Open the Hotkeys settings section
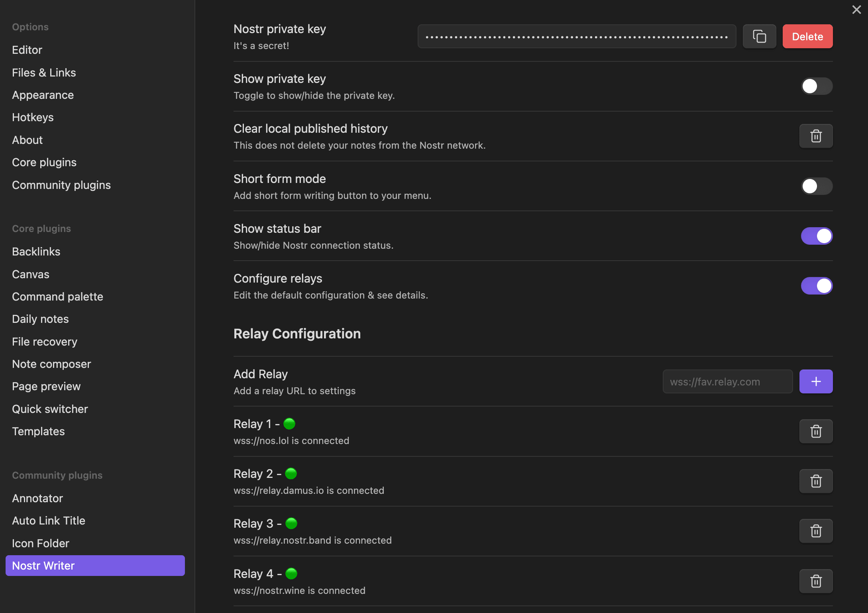 pos(33,117)
